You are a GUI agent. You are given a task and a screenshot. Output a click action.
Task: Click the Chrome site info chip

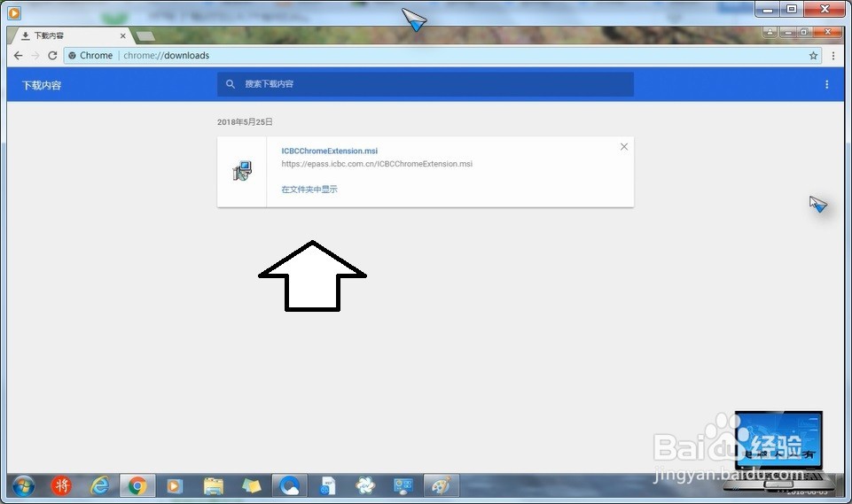coord(90,56)
